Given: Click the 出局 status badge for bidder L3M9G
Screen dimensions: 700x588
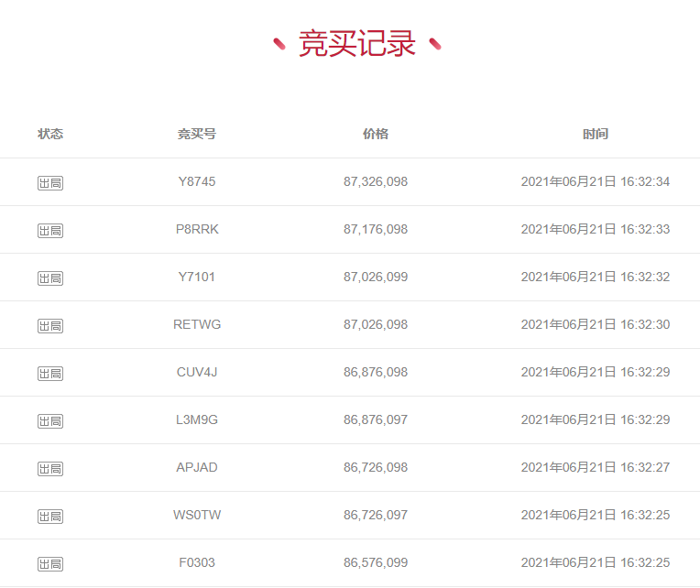Looking at the screenshot, I should click(50, 421).
